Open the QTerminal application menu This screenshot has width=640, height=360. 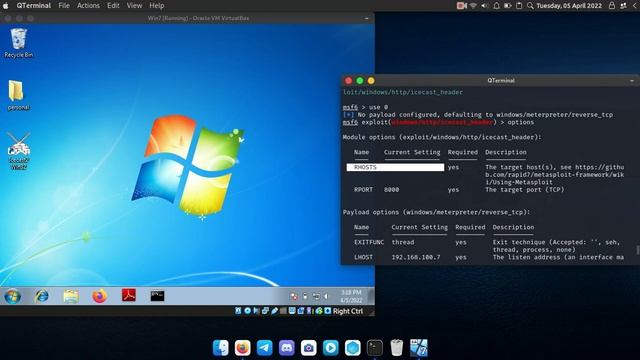pos(33,6)
